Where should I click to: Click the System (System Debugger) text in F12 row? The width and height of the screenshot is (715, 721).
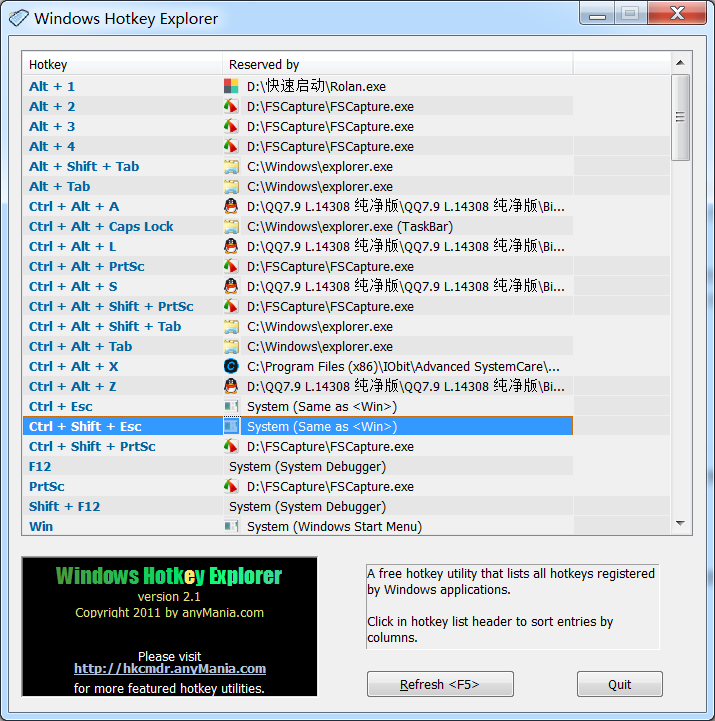(x=308, y=466)
